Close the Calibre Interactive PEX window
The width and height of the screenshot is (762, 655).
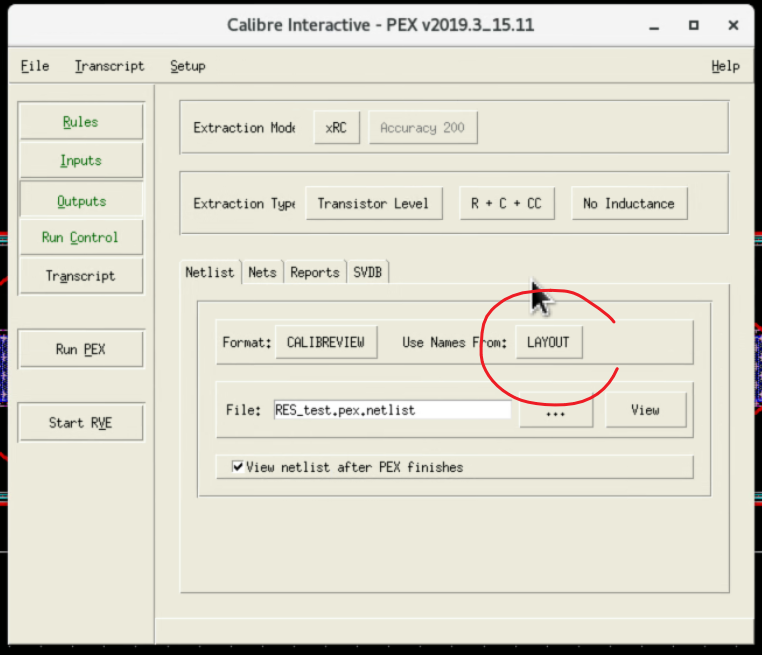(x=733, y=25)
